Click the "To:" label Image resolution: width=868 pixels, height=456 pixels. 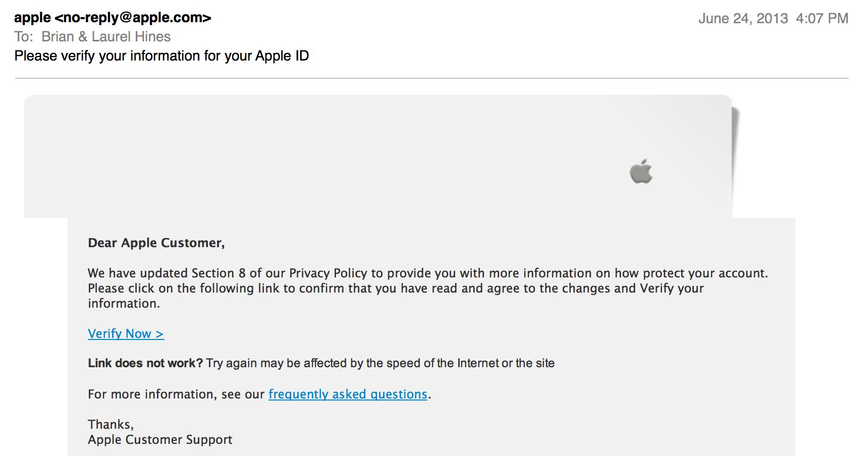coord(24,37)
